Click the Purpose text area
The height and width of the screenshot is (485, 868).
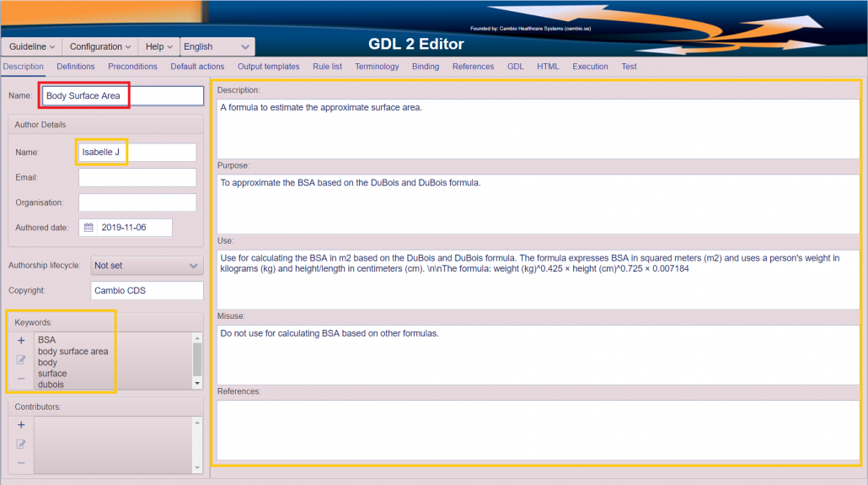(538, 204)
